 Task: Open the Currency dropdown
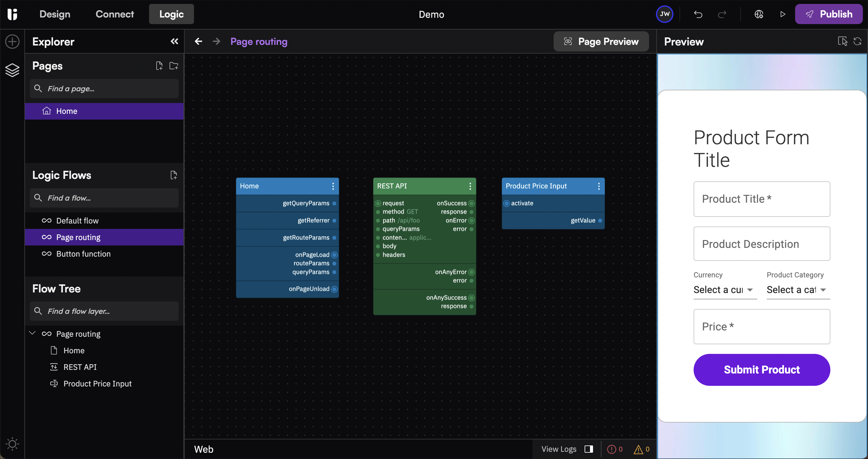click(x=724, y=290)
